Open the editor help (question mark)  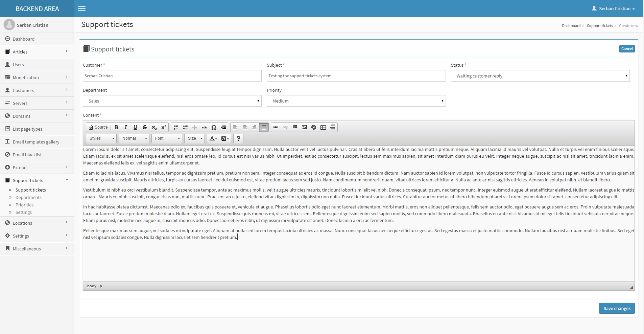(x=238, y=138)
